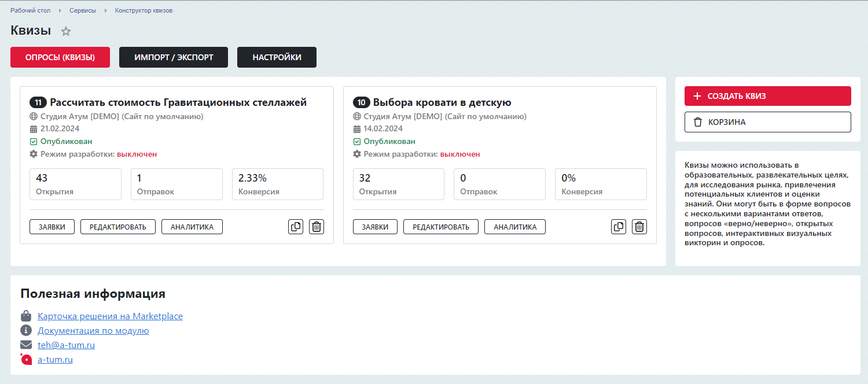This screenshot has height=384, width=868.
Task: Copy the Гравитационных стеллажей quiz
Action: pos(296,227)
